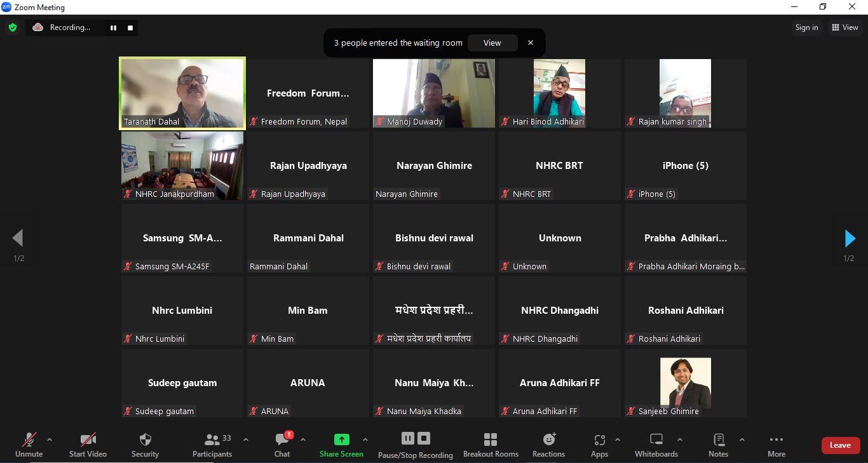Open the Participants panel
The image size is (868, 463).
click(212, 445)
